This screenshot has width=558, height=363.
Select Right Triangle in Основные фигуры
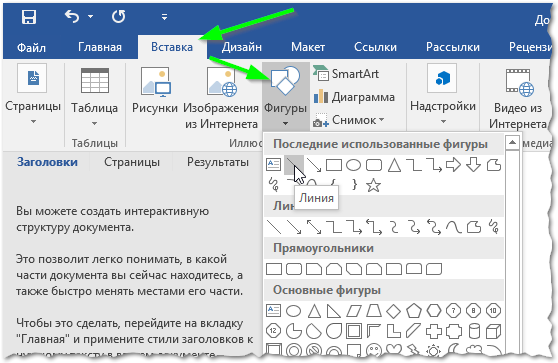pyautogui.click(x=334, y=311)
